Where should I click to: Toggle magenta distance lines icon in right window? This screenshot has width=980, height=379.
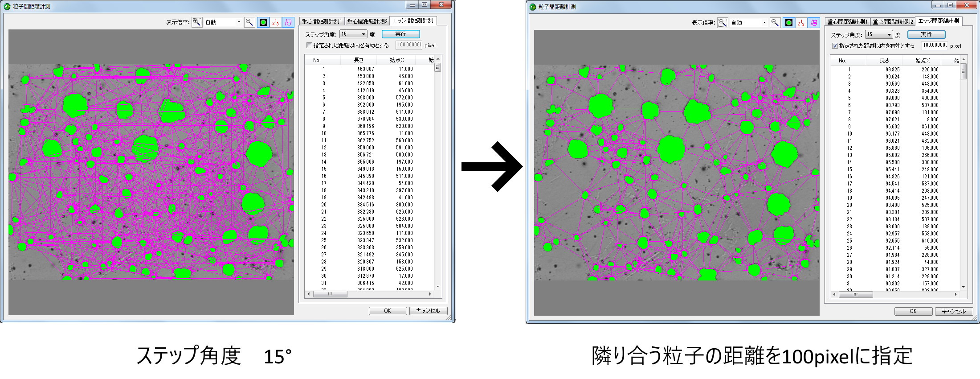click(814, 23)
